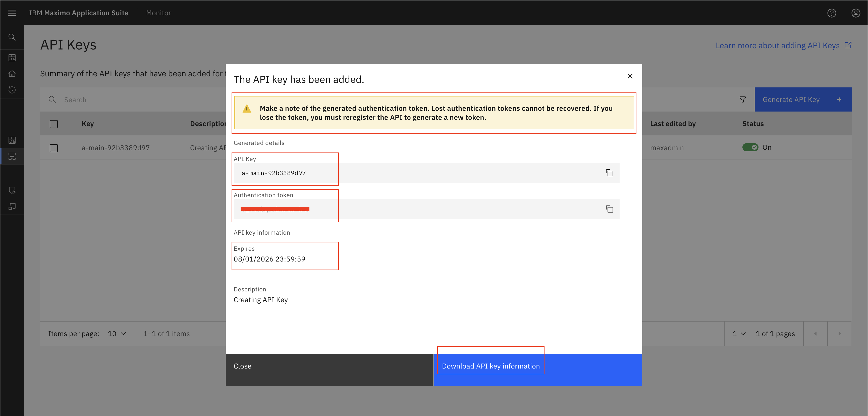This screenshot has height=416, width=868.
Task: Open the user profile icon
Action: pos(856,13)
